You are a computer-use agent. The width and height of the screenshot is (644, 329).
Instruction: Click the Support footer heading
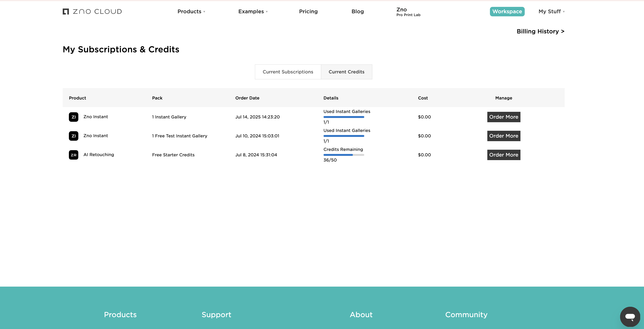216,315
